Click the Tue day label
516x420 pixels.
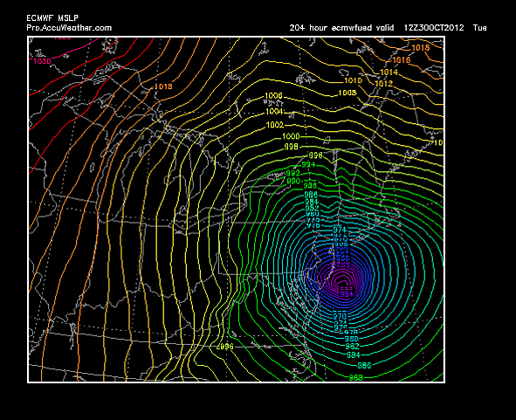point(480,28)
